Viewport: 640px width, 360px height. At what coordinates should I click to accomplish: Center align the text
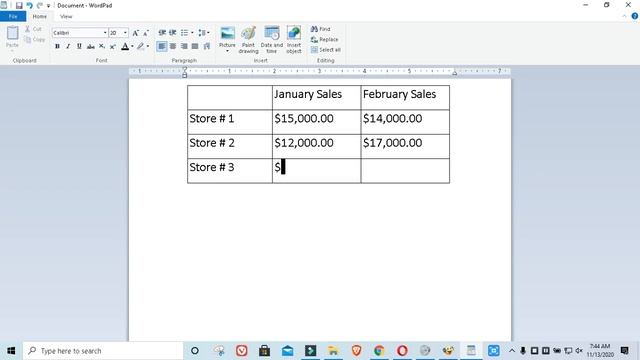[x=173, y=47]
